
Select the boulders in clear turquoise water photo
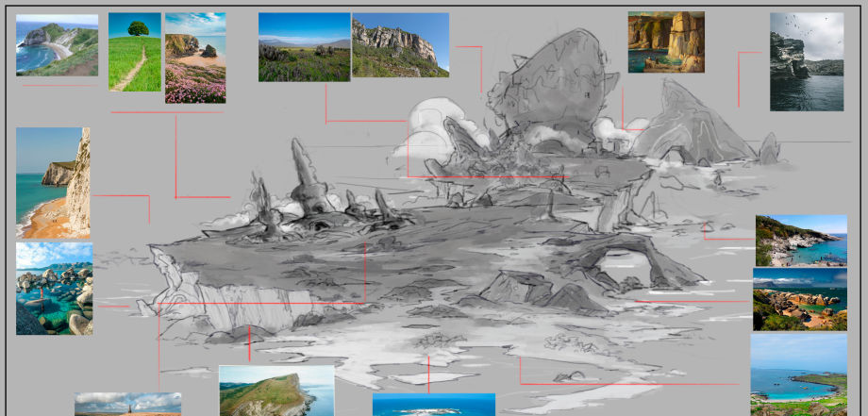click(x=55, y=289)
